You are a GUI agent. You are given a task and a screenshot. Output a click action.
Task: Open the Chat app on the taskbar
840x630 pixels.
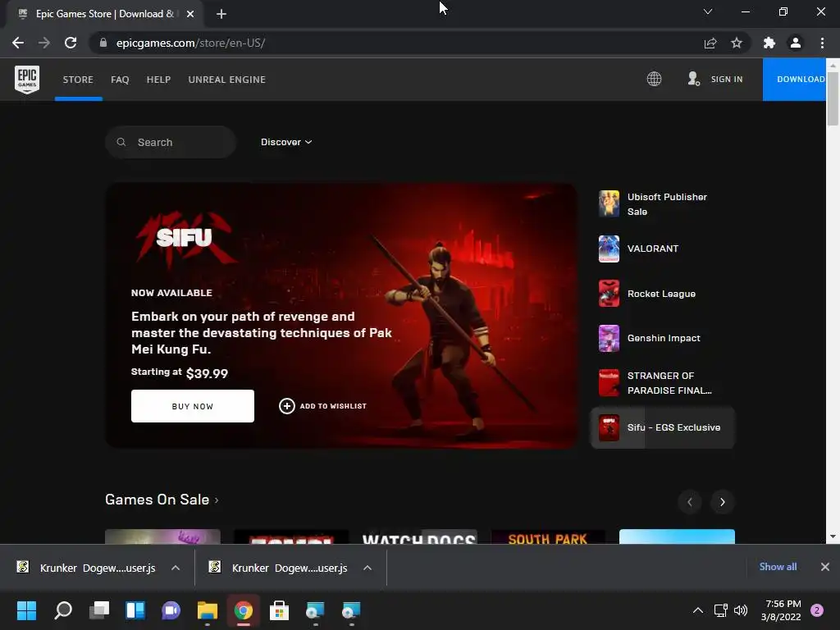coord(171,610)
